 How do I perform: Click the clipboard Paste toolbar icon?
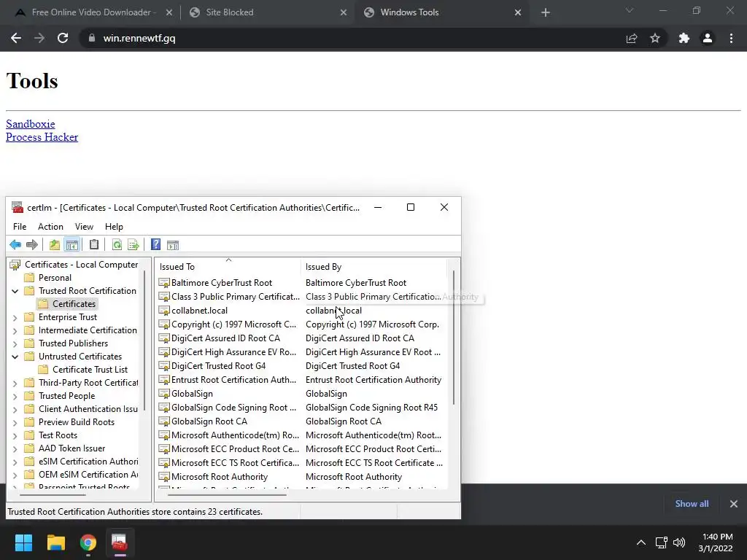coord(94,245)
